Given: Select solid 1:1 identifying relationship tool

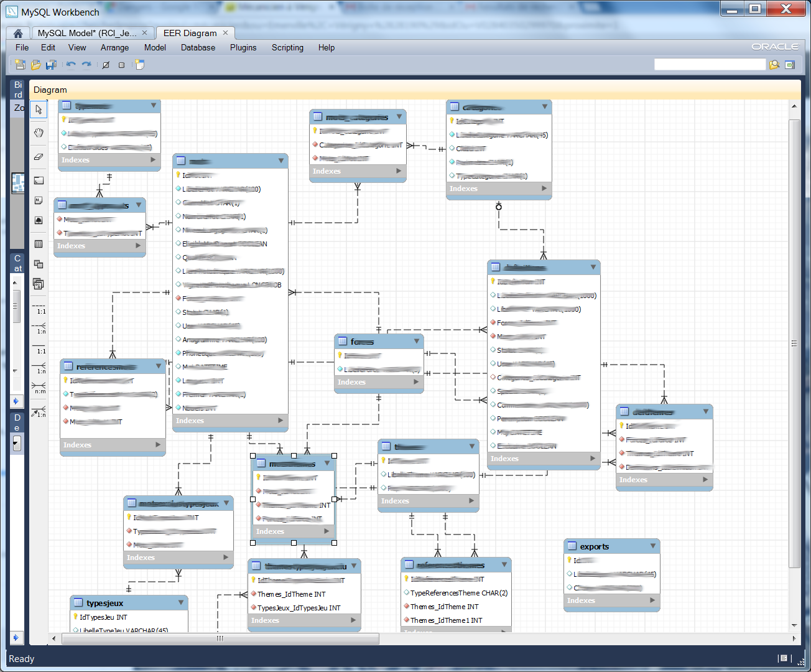Looking at the screenshot, I should pyautogui.click(x=39, y=348).
